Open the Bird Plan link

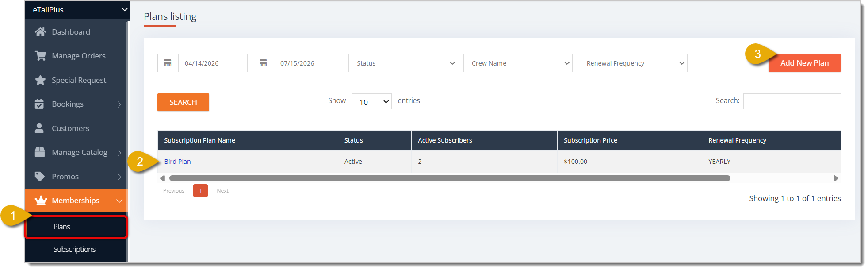click(177, 162)
